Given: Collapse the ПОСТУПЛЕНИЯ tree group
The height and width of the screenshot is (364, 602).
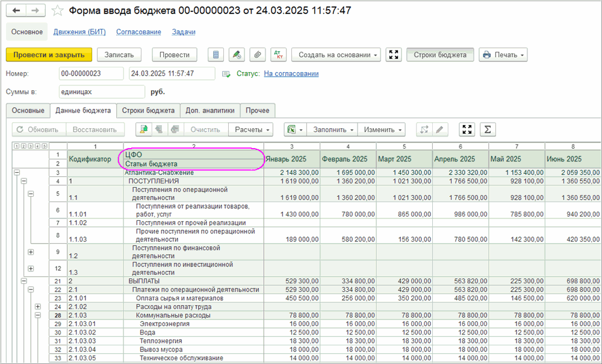Looking at the screenshot, I should coord(24,180).
